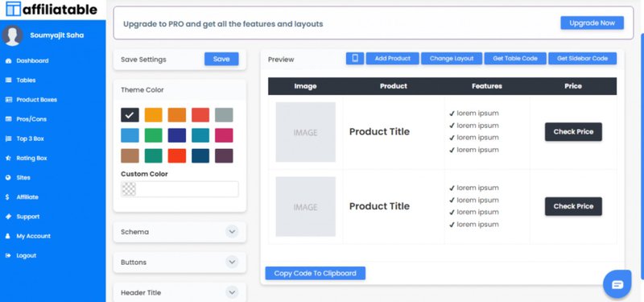Open the chat support bubble icon

click(x=617, y=284)
